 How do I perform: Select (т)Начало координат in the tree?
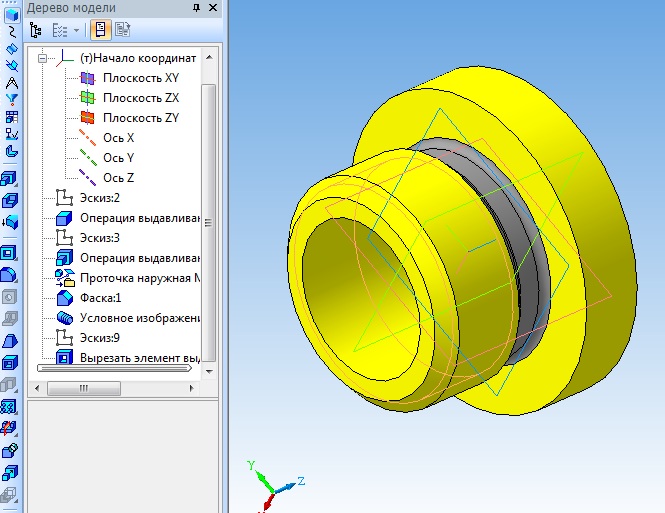[138, 58]
